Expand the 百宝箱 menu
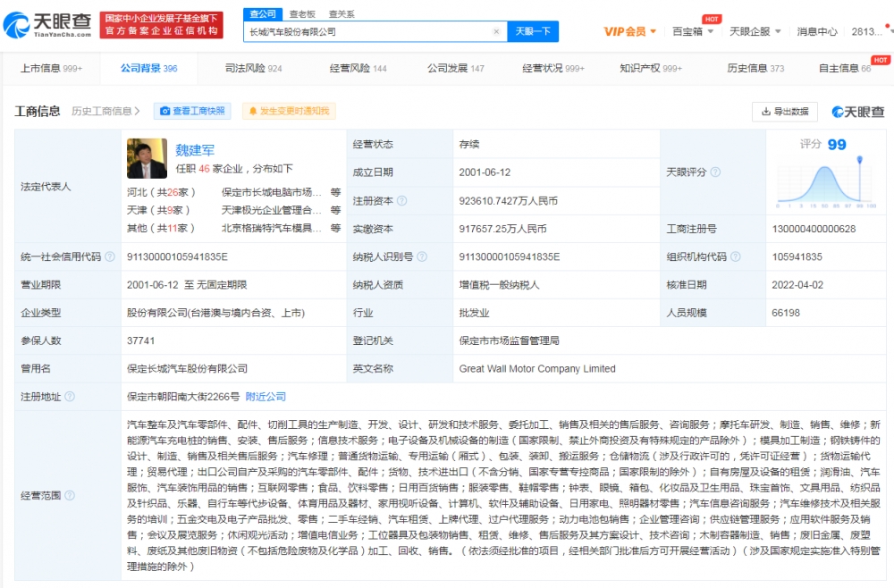Image resolution: width=894 pixels, height=588 pixels. pyautogui.click(x=693, y=31)
